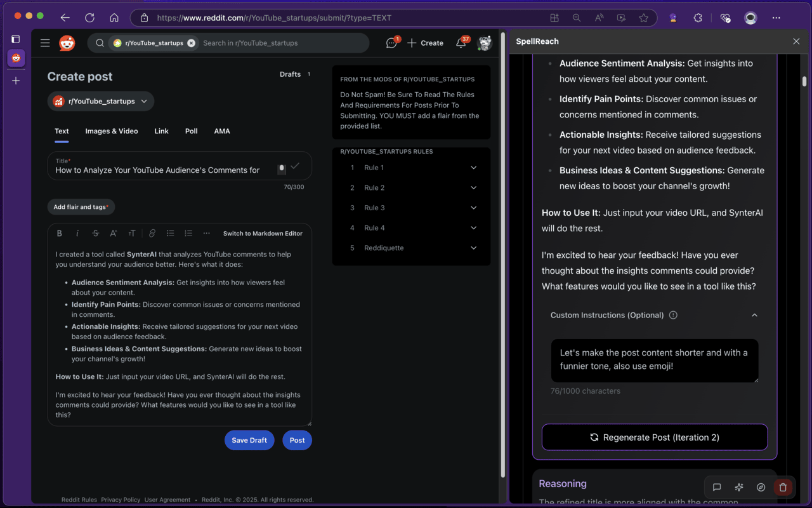This screenshot has height=508, width=812.
Task: Open Privacy Policy footer link
Action: (121, 500)
